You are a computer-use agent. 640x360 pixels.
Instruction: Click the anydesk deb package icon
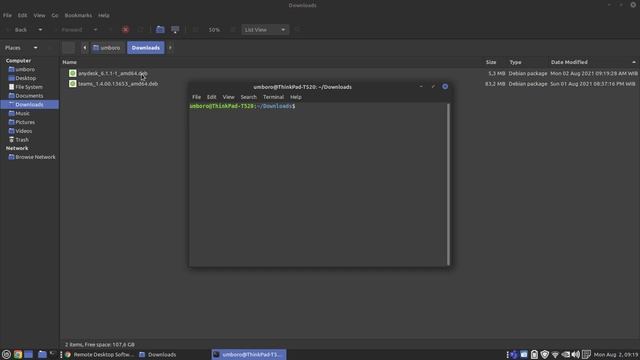(72, 73)
